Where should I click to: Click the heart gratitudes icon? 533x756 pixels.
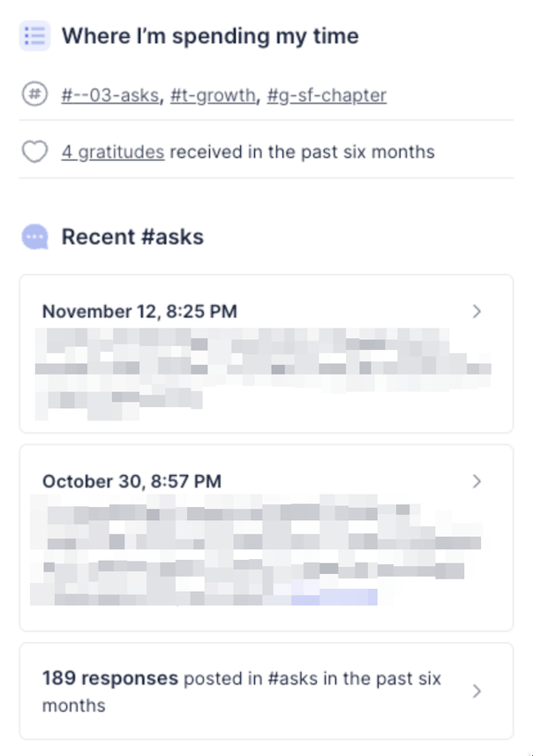34,151
